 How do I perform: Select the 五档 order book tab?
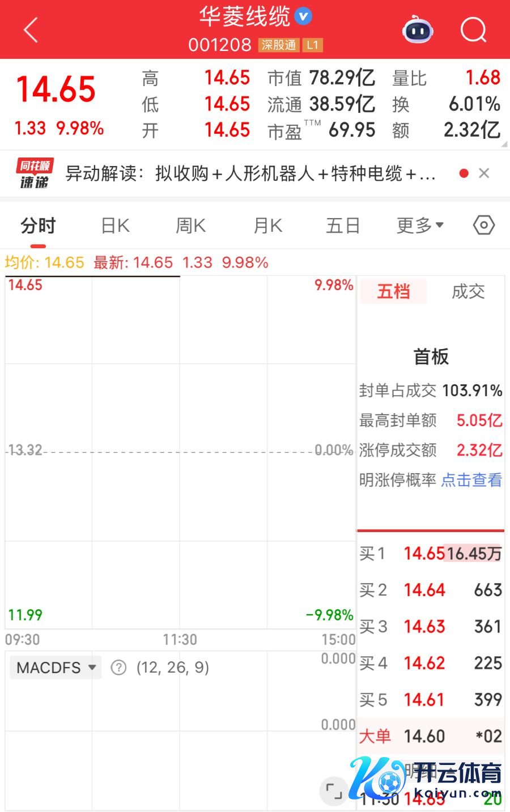393,292
